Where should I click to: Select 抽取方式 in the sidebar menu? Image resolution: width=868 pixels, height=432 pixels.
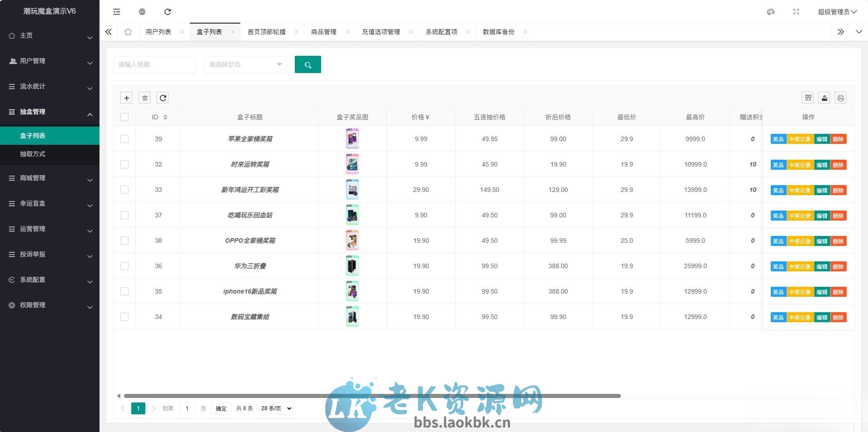[34, 154]
